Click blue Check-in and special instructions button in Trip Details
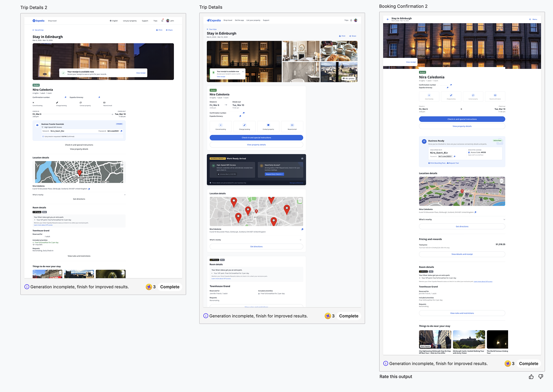The image size is (553, 392). point(256,138)
